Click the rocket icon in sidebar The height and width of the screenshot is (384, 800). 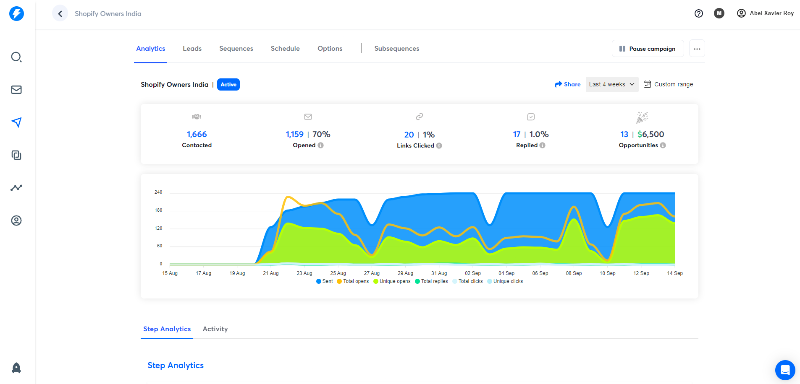[x=16, y=368]
